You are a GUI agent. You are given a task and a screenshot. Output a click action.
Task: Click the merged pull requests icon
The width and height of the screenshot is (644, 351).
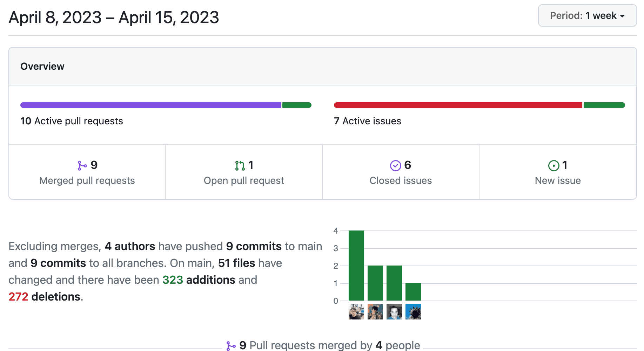click(82, 165)
